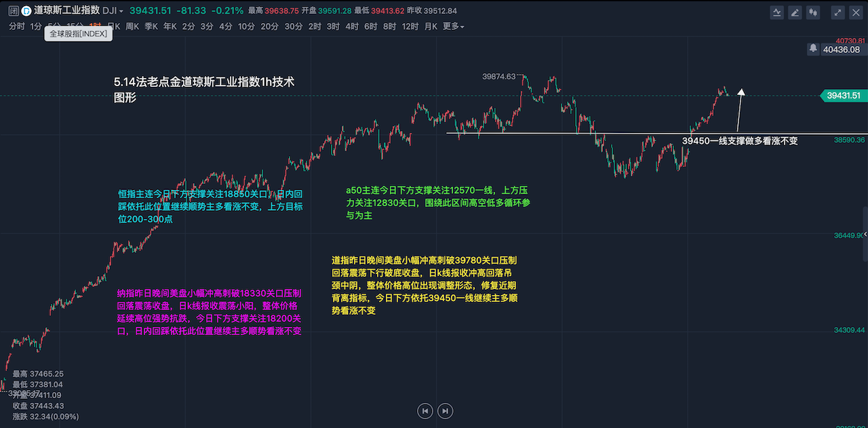The height and width of the screenshot is (428, 868).
Task: Jump to next bar with skip-forward button
Action: (x=445, y=410)
